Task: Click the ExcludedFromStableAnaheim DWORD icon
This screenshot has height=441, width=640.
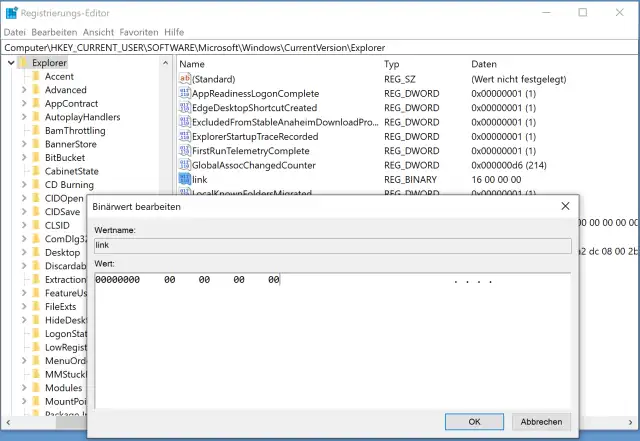Action: 185,122
